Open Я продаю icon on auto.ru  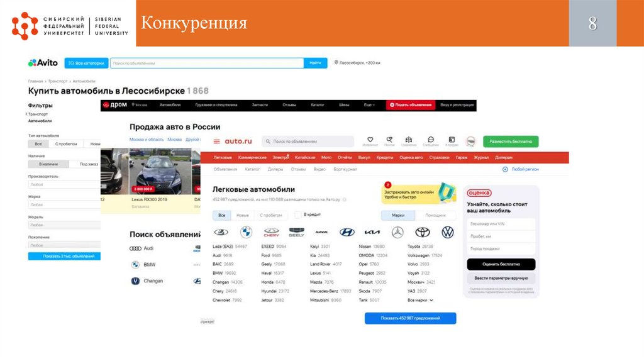(452, 140)
